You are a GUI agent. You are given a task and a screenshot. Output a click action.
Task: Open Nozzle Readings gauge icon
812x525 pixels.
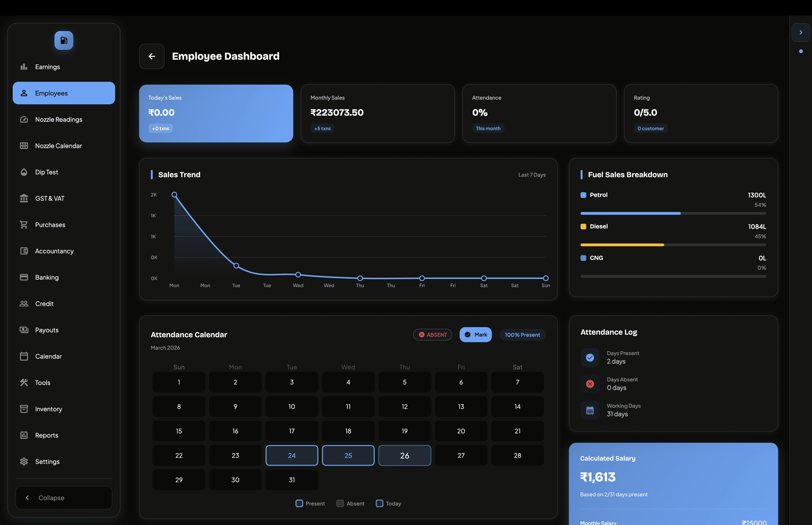[24, 119]
